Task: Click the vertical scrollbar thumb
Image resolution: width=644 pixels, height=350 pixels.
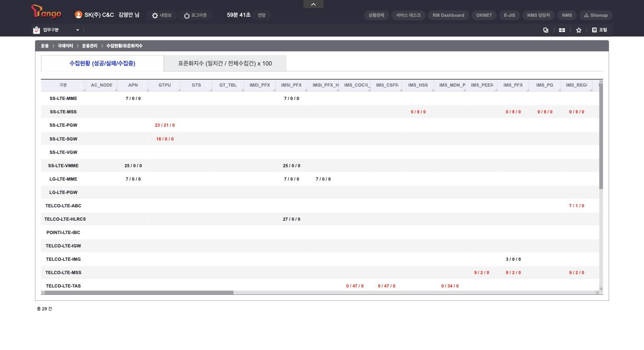Action: pyautogui.click(x=601, y=136)
